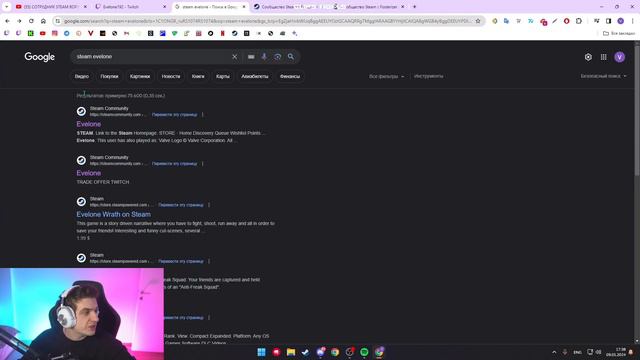Open the Инструменты search tools
640x360 pixels.
[429, 76]
